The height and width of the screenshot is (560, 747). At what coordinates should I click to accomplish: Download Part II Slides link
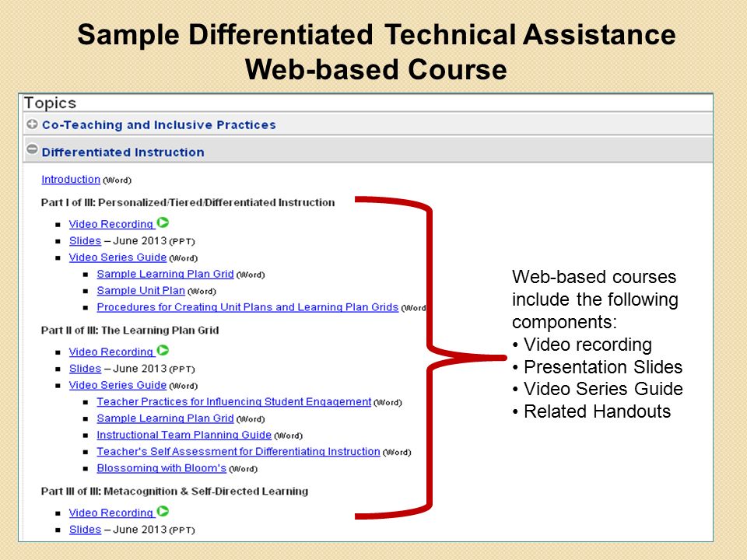tap(86, 369)
